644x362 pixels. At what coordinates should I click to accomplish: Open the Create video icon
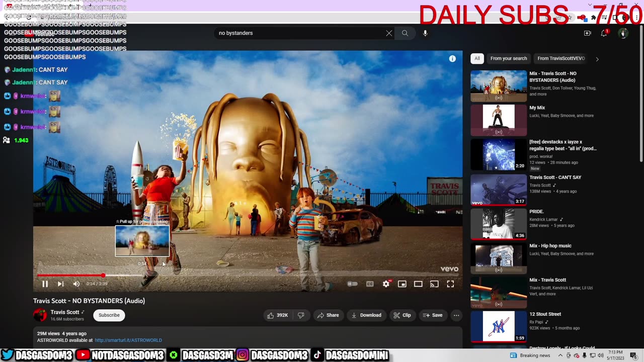point(587,33)
